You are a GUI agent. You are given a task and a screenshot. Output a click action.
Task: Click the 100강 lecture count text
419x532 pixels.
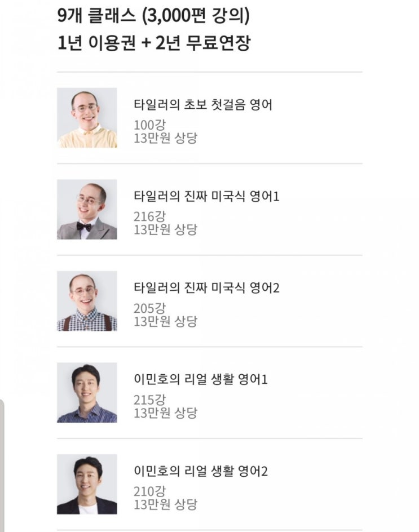(x=149, y=125)
